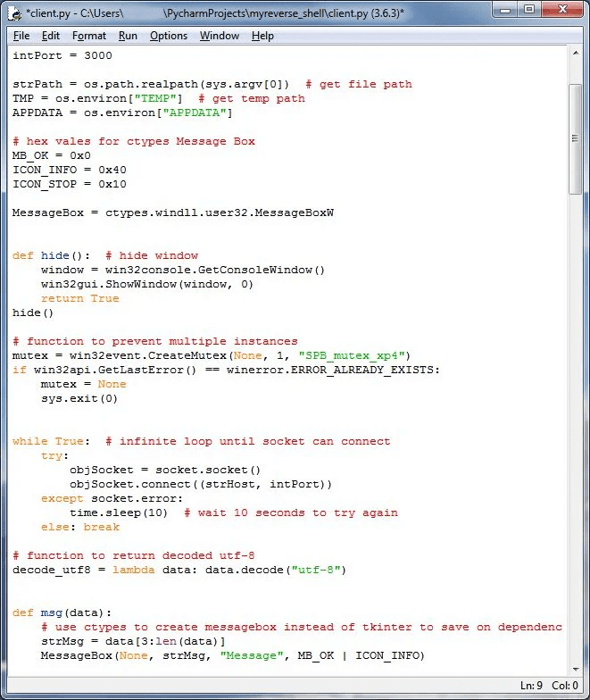Click the IDLE Python icon in title bar

(15, 14)
